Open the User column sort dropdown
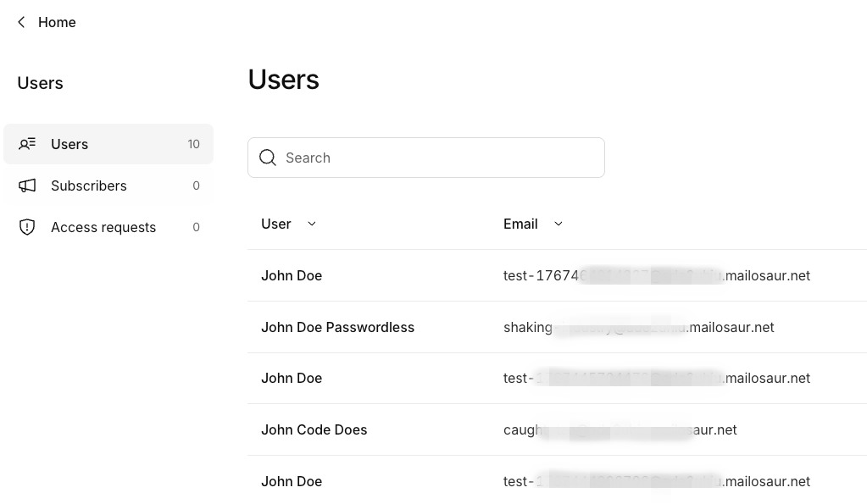Screen dimensions: 867x504 311,224
